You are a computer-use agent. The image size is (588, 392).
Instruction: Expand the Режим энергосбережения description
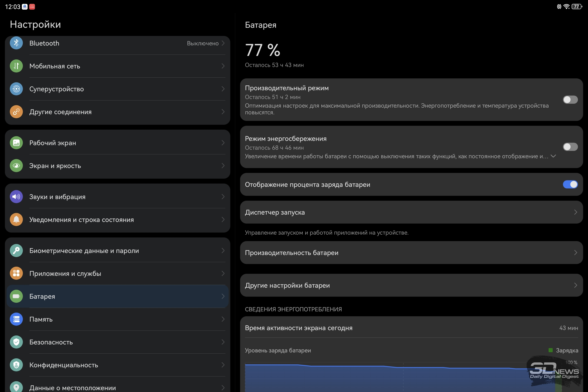pyautogui.click(x=553, y=156)
